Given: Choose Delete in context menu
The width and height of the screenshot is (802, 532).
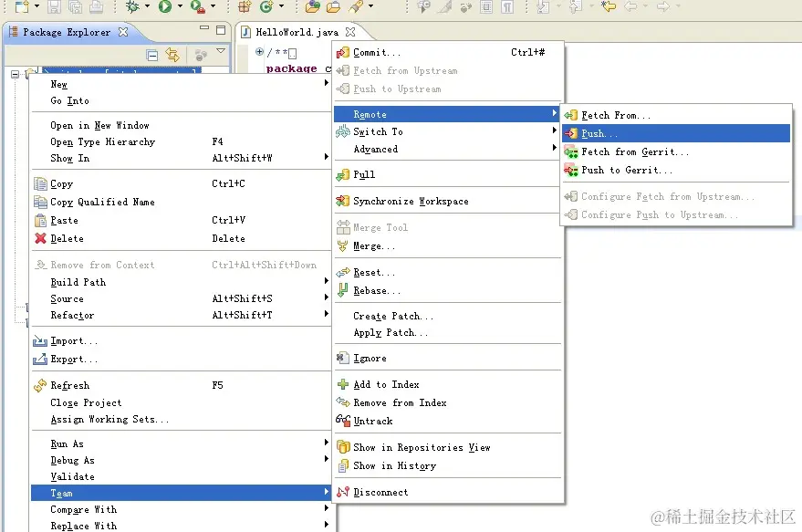Looking at the screenshot, I should click(x=181, y=238).
